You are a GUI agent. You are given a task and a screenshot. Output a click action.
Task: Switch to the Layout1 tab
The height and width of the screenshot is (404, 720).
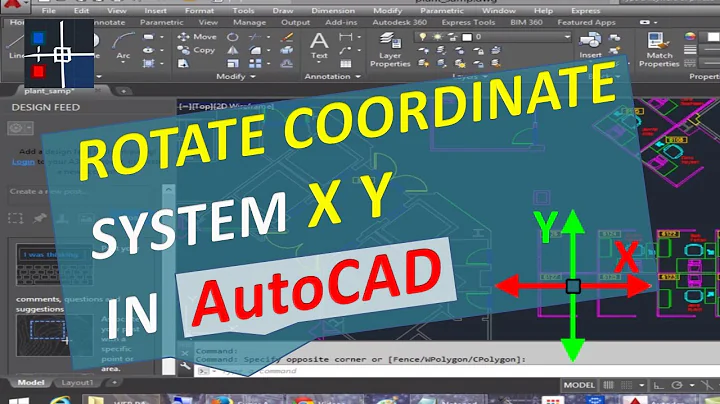click(x=77, y=382)
